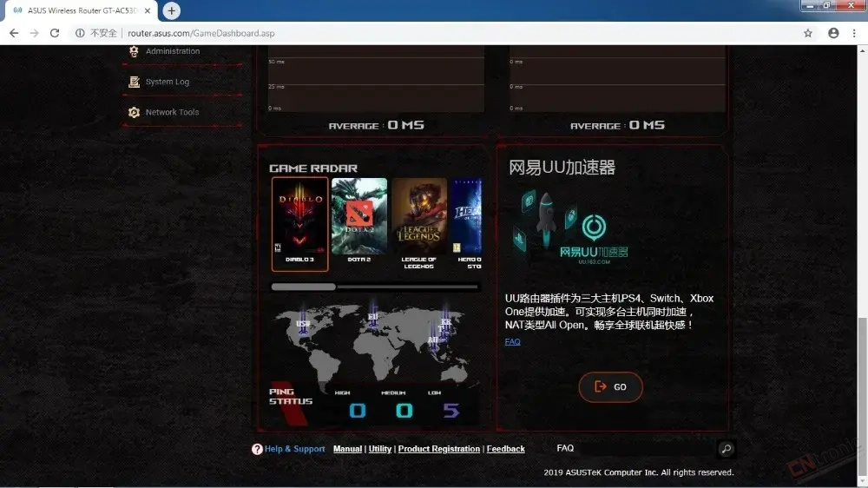
Task: Click the GO button for UU accelerator
Action: tap(610, 386)
